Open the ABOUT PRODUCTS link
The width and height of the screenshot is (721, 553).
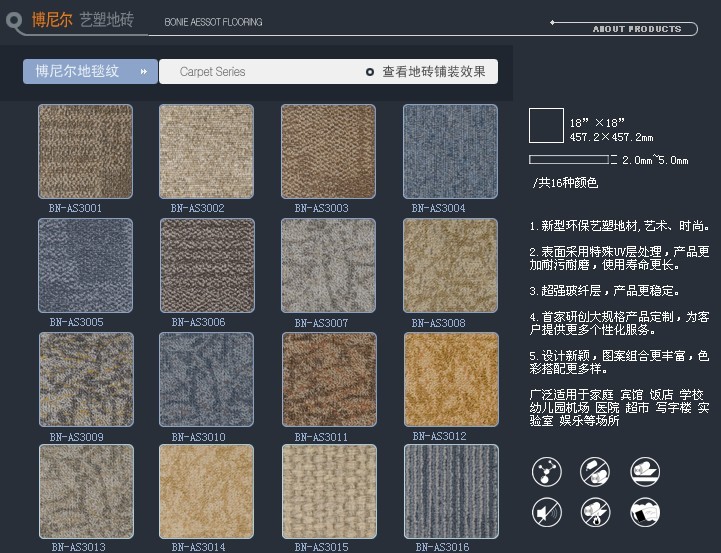coord(636,29)
